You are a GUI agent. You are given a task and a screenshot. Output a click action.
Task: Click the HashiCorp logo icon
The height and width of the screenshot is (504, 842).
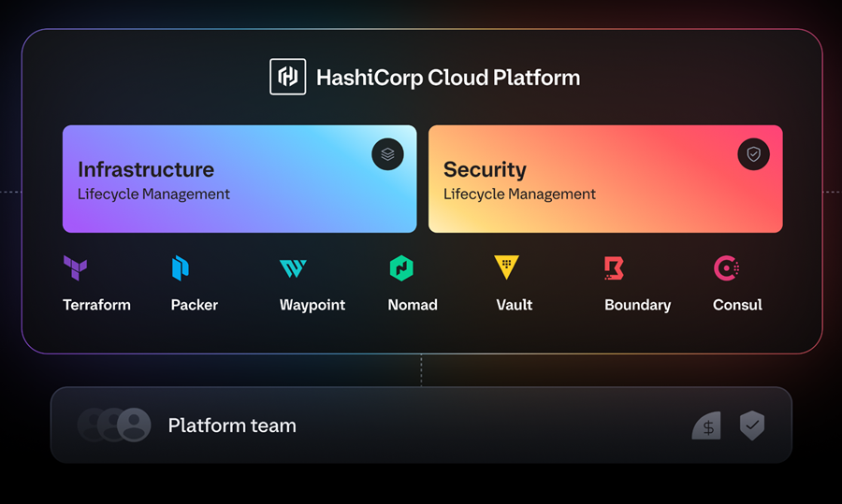(287, 77)
